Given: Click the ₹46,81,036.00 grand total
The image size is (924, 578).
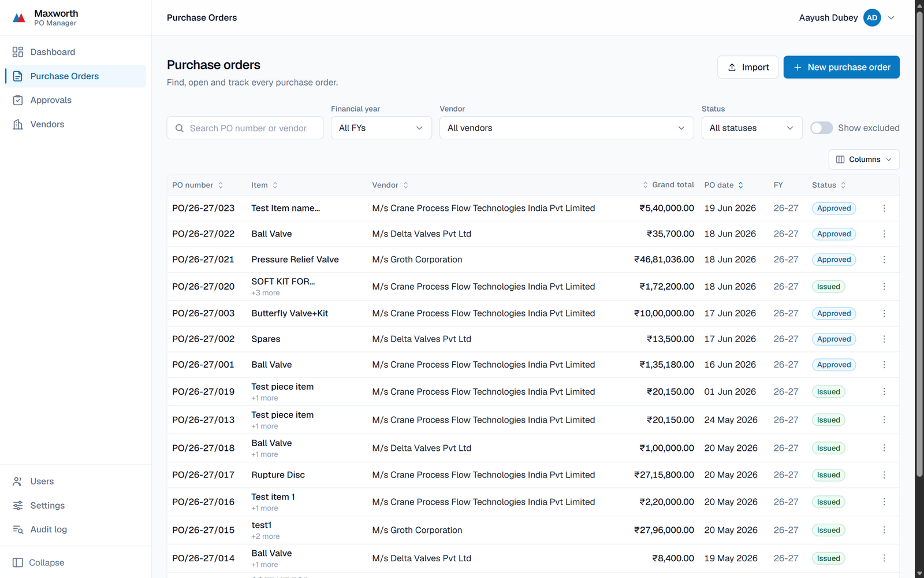Looking at the screenshot, I should pos(664,260).
